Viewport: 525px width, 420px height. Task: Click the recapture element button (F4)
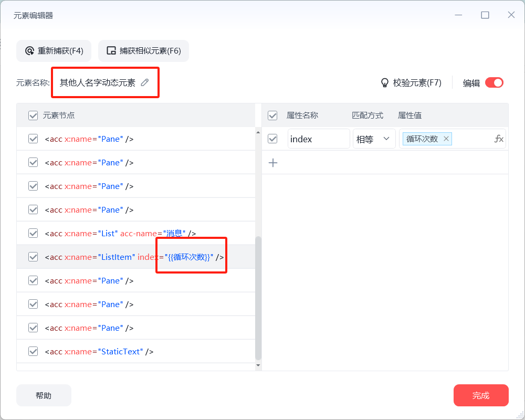tap(54, 51)
